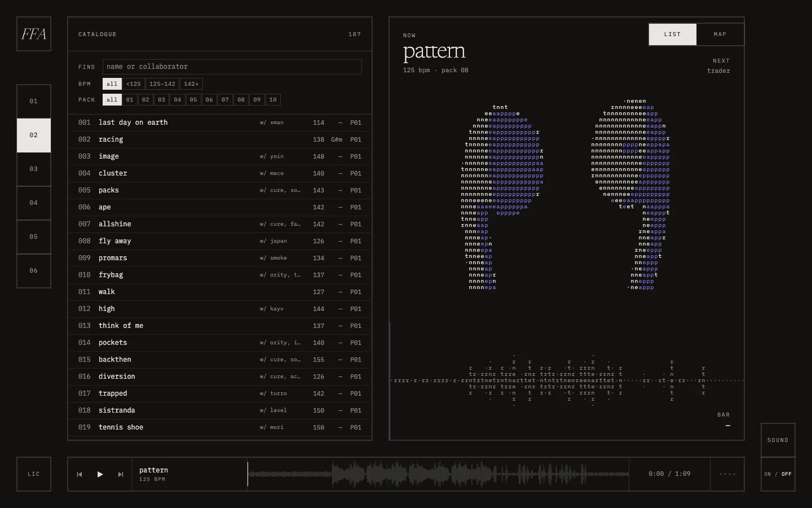The width and height of the screenshot is (812, 508).
Task: Select track 'tennis shoe'
Action: tap(220, 427)
